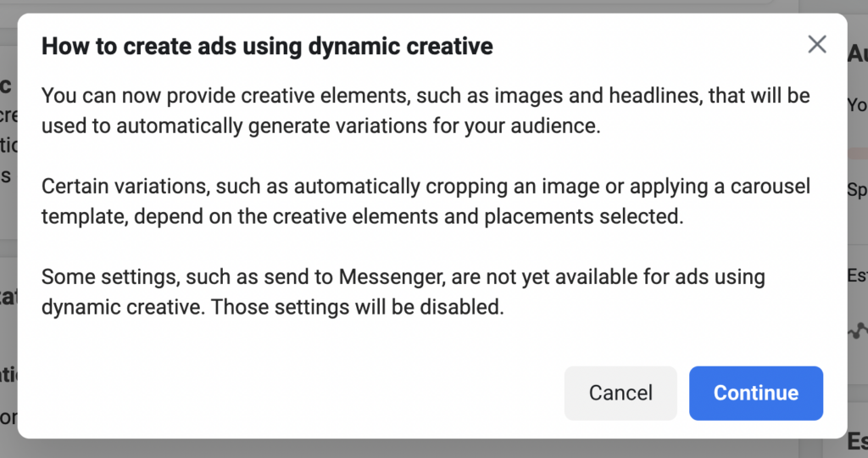Screen dimensions: 868x458
Task: Click the dialog title about dynamic creative
Action: pyautogui.click(x=267, y=46)
